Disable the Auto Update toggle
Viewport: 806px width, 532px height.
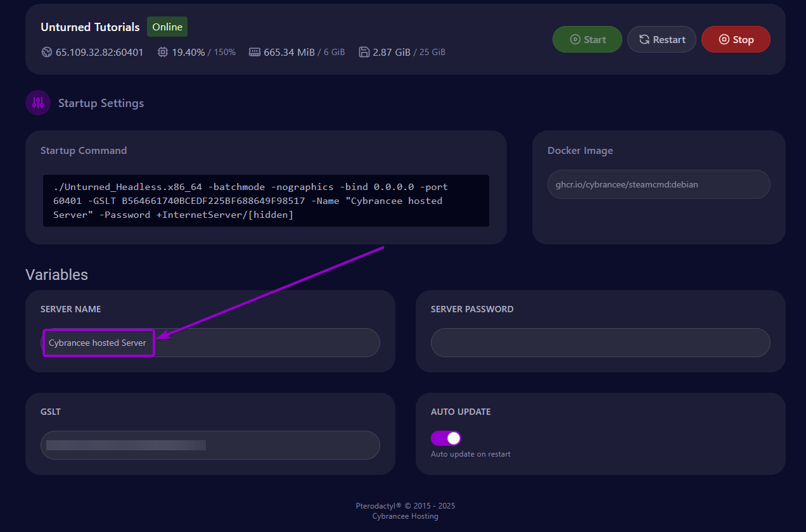pyautogui.click(x=445, y=438)
